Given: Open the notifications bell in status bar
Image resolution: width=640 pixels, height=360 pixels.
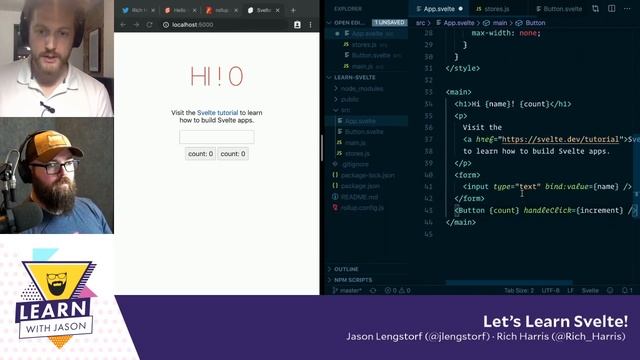Looking at the screenshot, I should [627, 291].
